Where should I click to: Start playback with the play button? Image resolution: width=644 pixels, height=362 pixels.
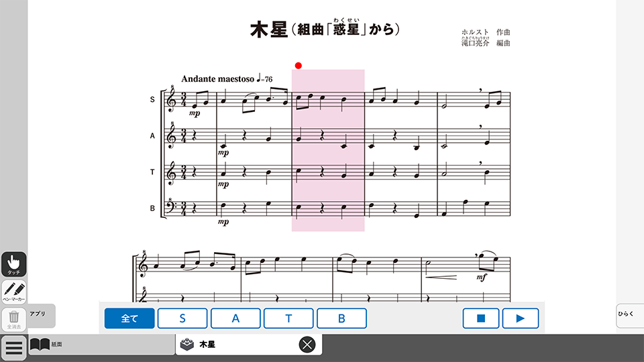[x=521, y=318]
